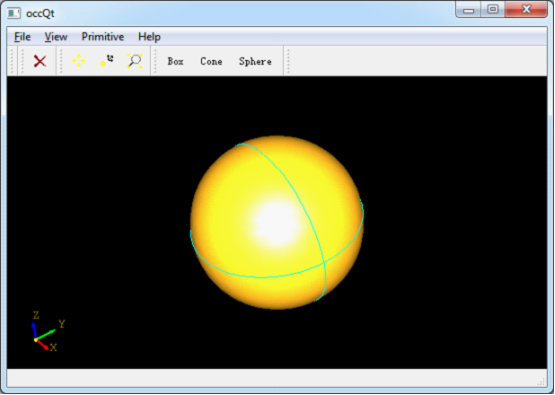This screenshot has height=395, width=555.
Task: Open the View menu
Action: pyautogui.click(x=56, y=37)
